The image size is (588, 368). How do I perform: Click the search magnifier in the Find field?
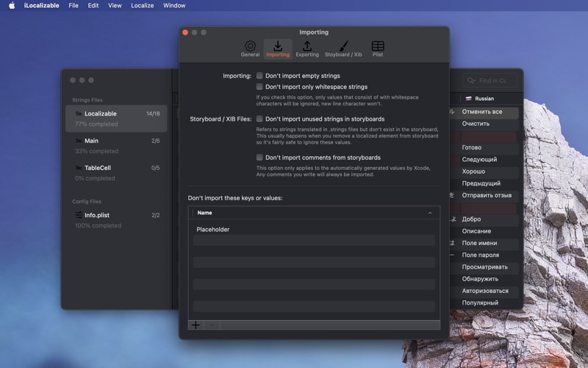pos(471,80)
